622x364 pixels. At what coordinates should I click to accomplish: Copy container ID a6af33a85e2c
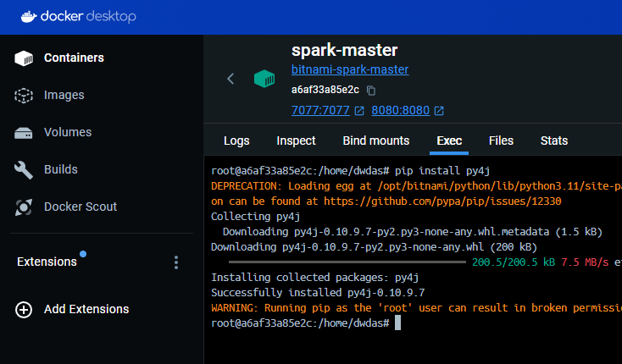click(371, 91)
